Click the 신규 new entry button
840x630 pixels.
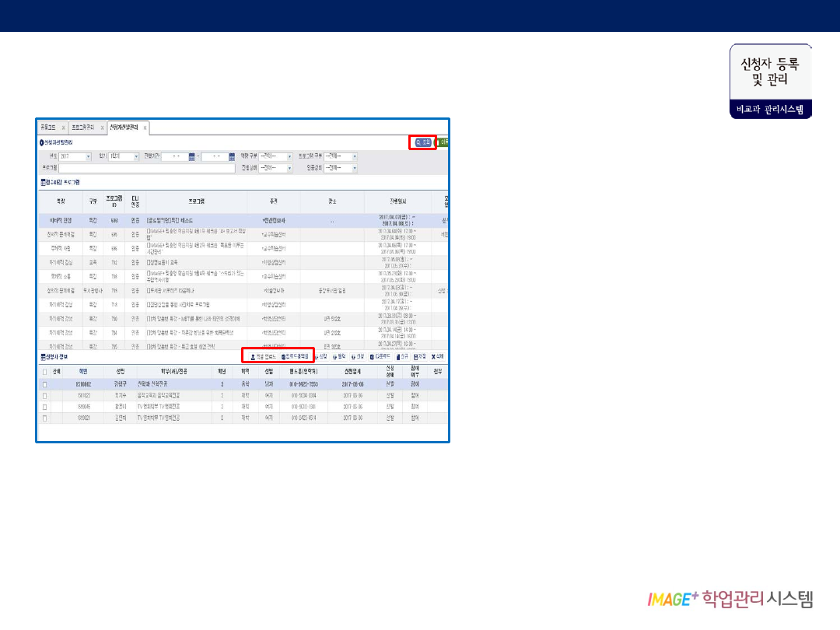point(403,356)
